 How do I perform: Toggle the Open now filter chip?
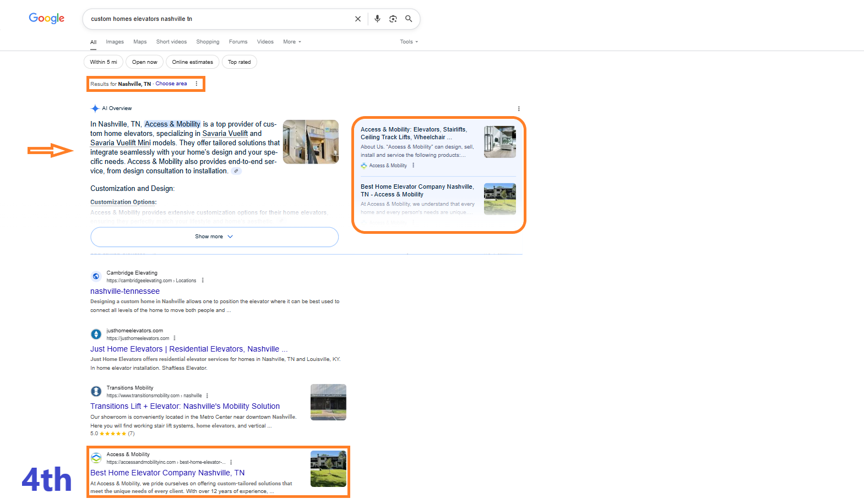145,62
